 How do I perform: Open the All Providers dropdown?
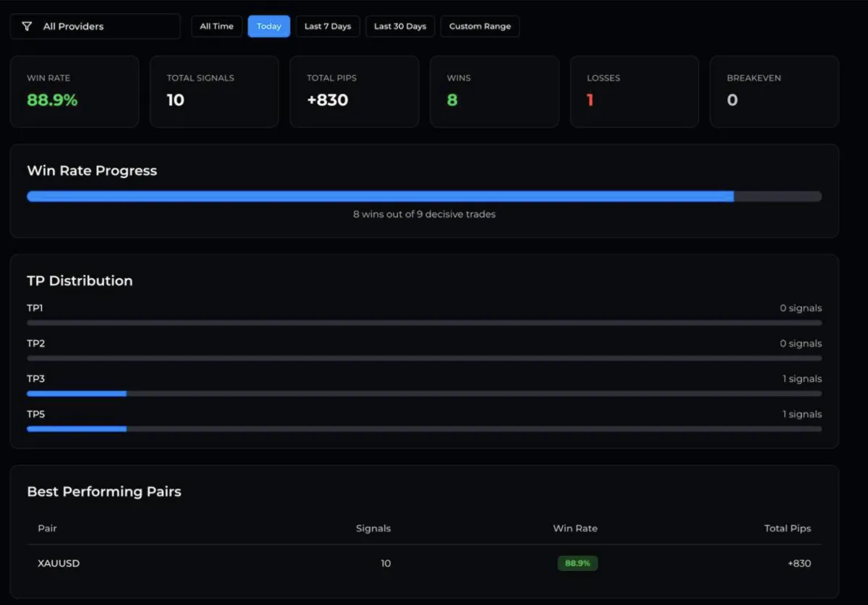[95, 27]
